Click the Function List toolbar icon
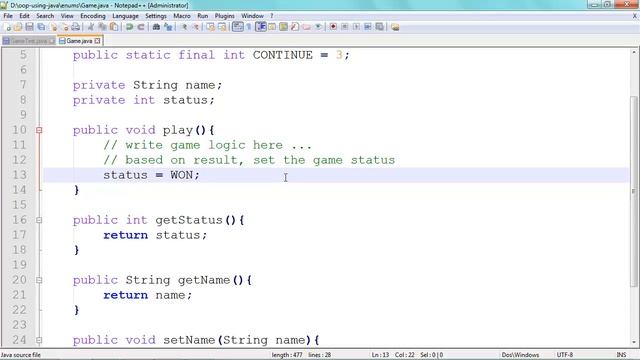This screenshot has width=640, height=360. point(295,27)
